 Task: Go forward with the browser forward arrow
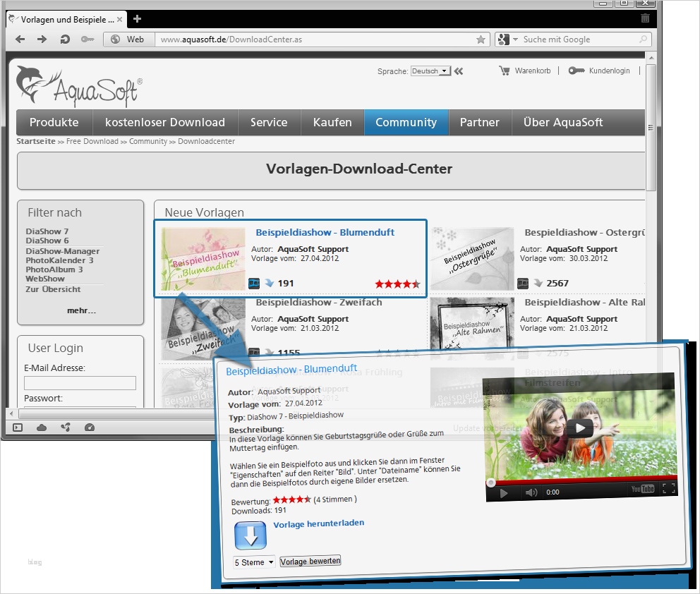(42, 40)
